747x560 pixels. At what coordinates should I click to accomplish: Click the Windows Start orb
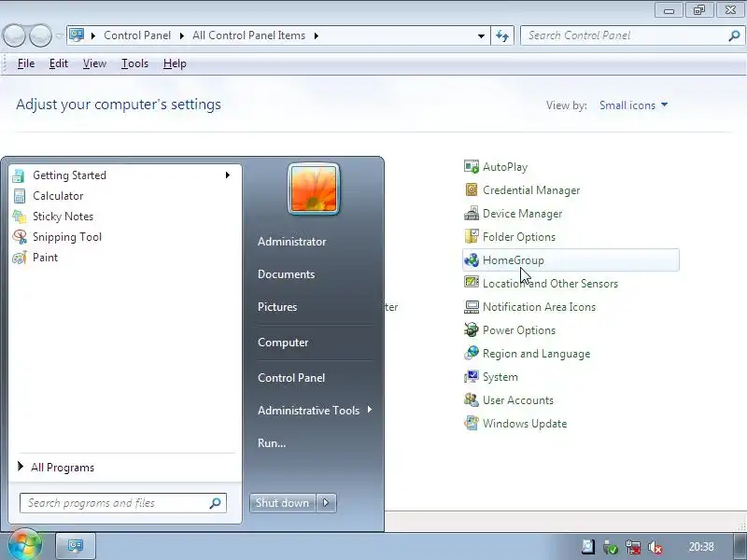pos(25,544)
